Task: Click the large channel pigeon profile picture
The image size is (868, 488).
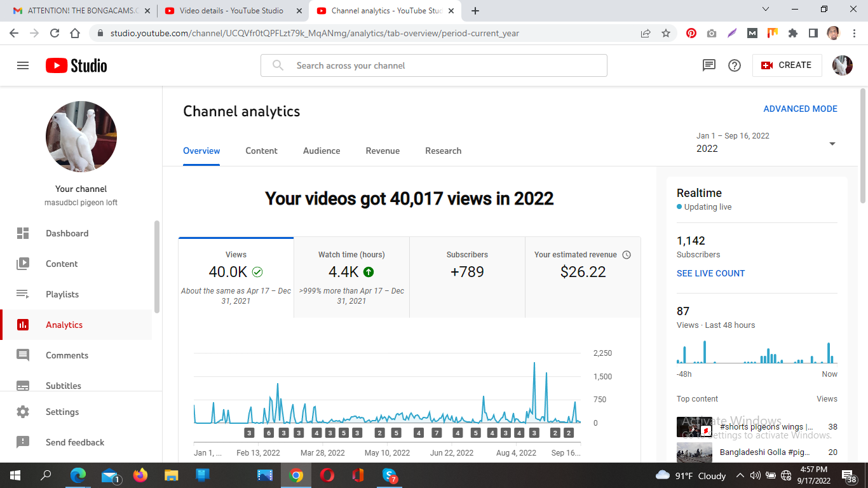Action: (81, 137)
